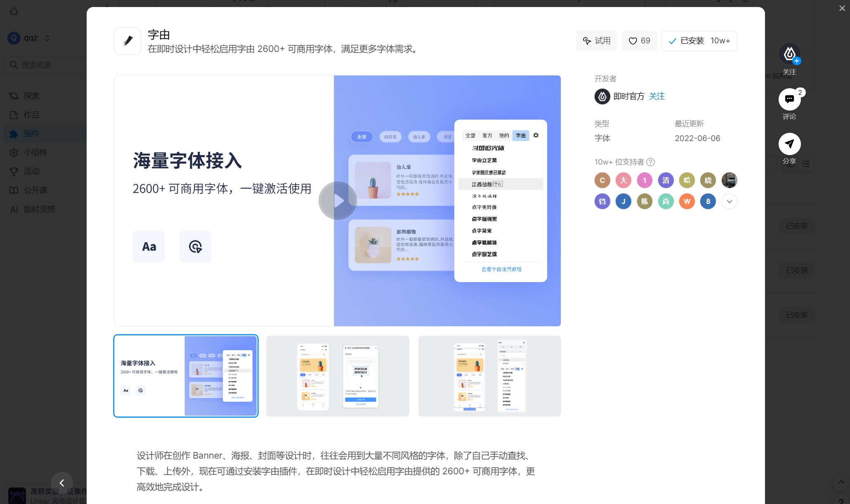Toggle the 已安装 installed button
This screenshot has width=850, height=504.
pyautogui.click(x=699, y=41)
